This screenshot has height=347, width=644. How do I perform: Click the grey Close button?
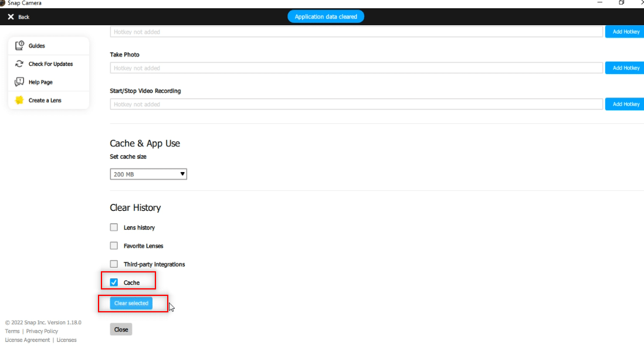click(121, 329)
